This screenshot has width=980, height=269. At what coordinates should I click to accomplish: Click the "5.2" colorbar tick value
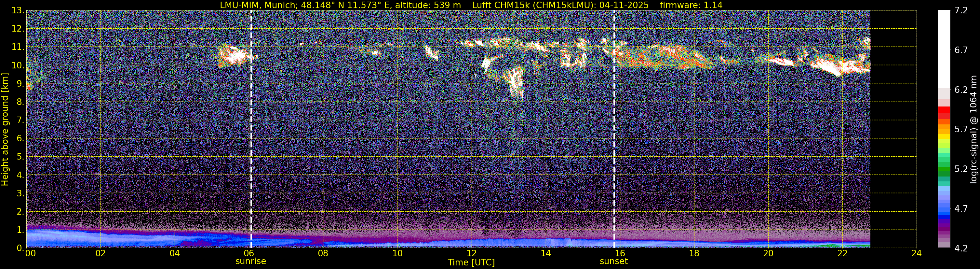pos(961,169)
